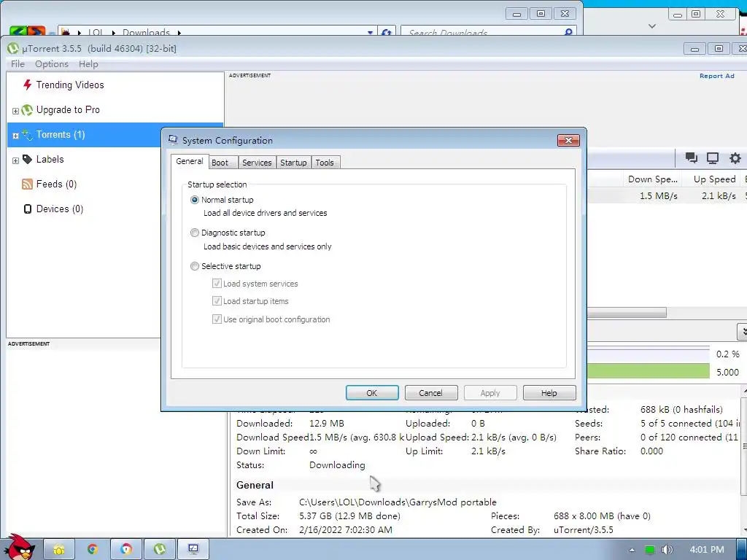Close the System Configuration dialog

568,140
